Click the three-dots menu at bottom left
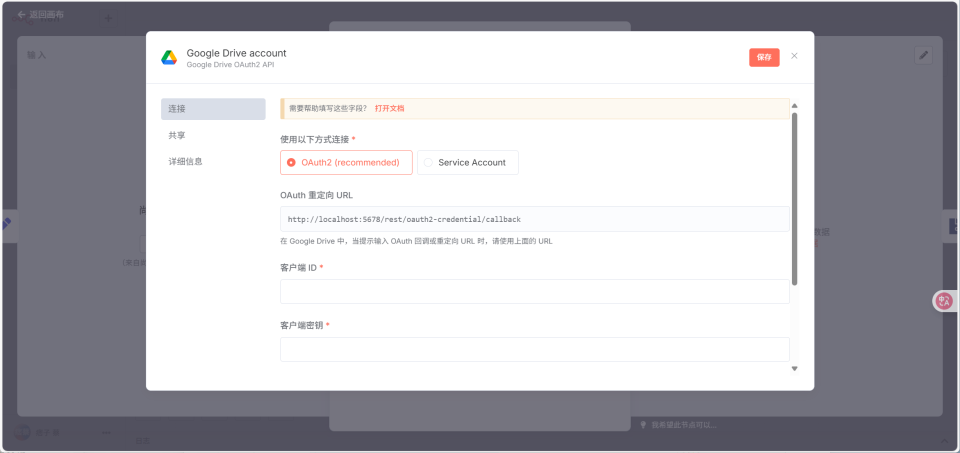The image size is (960, 453). (x=107, y=432)
